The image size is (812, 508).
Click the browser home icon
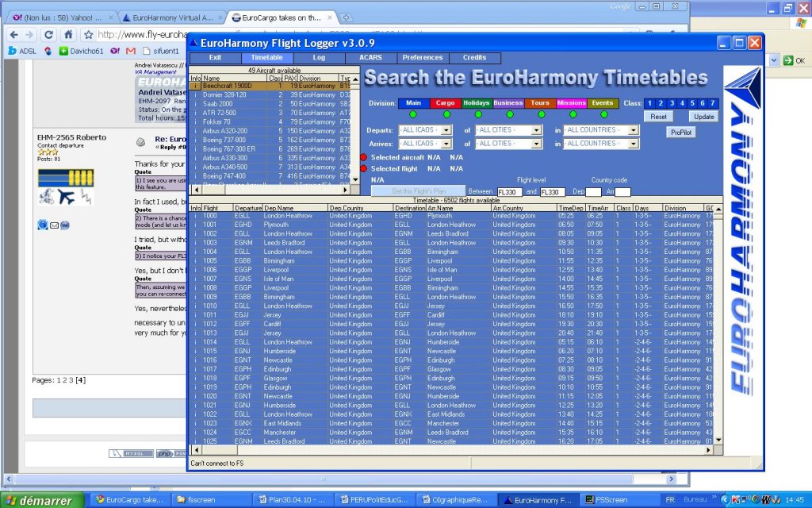coord(68,35)
